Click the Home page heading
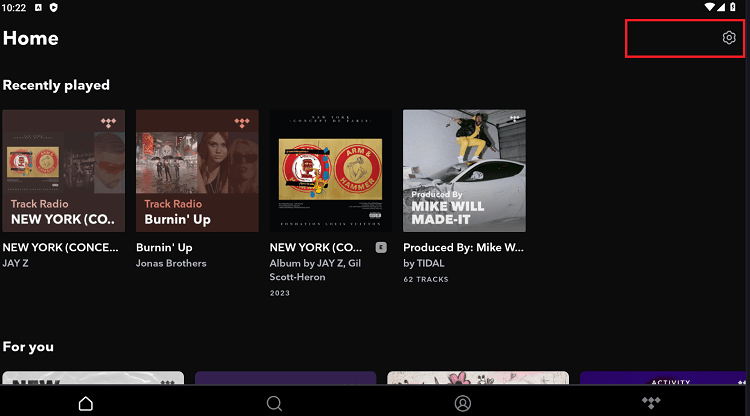The height and width of the screenshot is (416, 750). point(31,38)
